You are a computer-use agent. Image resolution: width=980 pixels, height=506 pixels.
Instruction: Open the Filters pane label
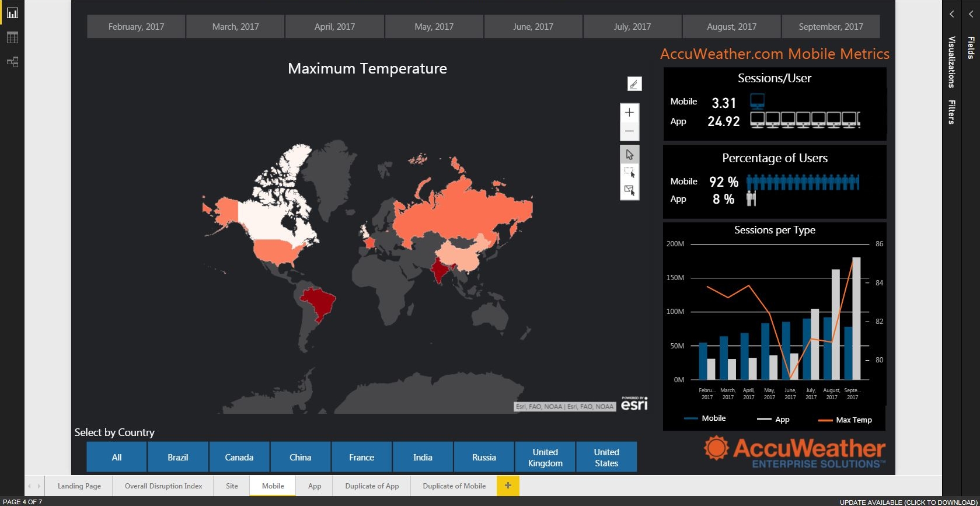(x=951, y=112)
